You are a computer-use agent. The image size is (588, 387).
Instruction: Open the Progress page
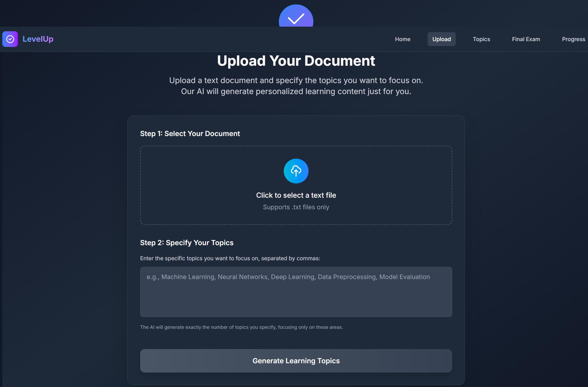[x=573, y=39]
